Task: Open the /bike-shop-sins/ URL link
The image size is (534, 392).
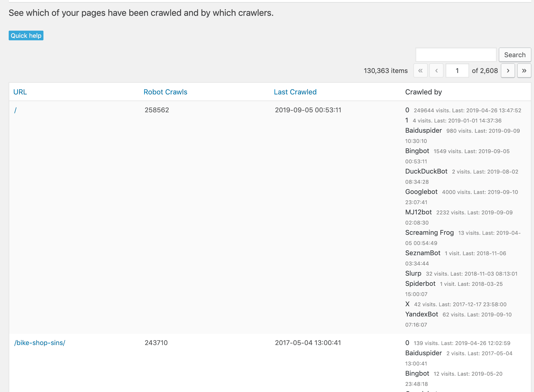Action: (40, 343)
